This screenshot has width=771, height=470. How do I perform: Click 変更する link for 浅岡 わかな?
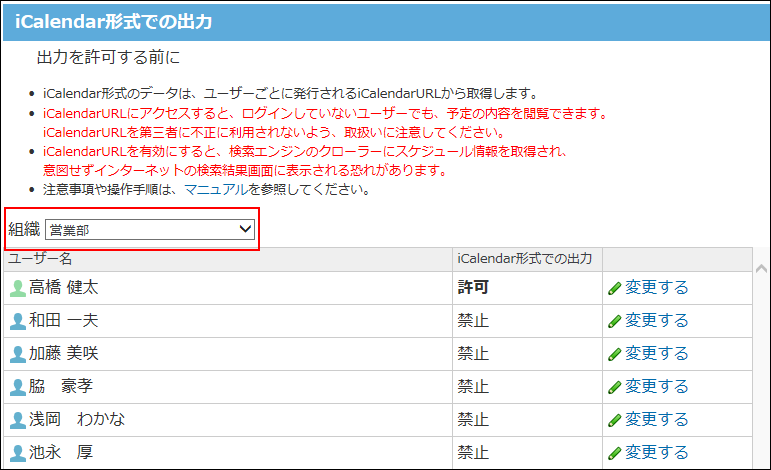pyautogui.click(x=656, y=419)
